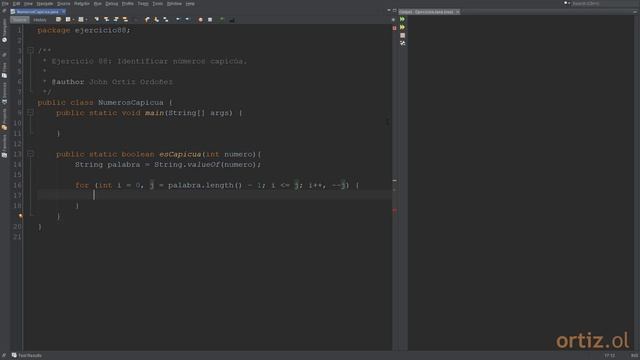Click the Shift Line Left icon
The image size is (640, 360).
coord(178,19)
